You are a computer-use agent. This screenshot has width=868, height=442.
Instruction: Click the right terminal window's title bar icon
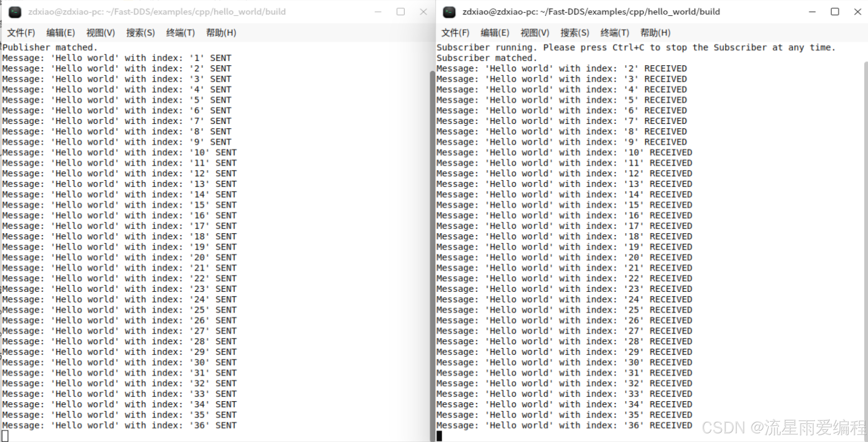coord(449,12)
